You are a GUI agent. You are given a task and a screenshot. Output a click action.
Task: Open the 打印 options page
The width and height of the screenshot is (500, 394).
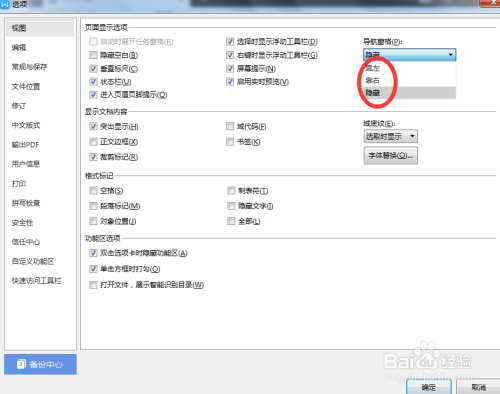pyautogui.click(x=19, y=183)
